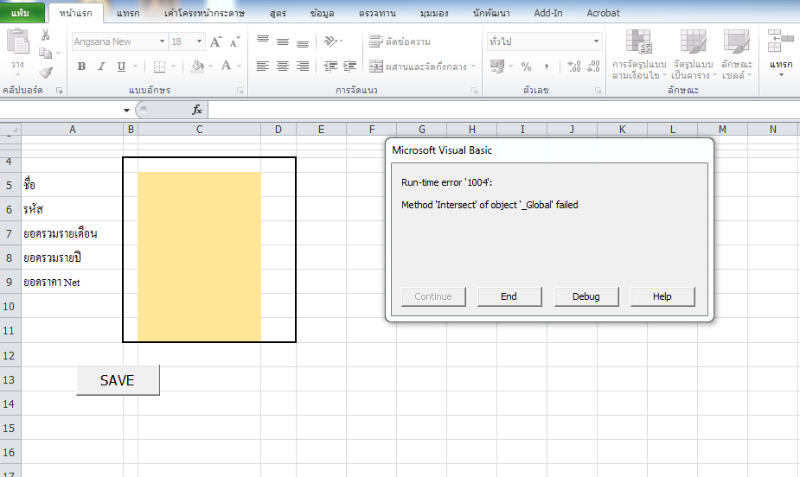Click the Cut scissors icon

pyautogui.click(x=45, y=35)
